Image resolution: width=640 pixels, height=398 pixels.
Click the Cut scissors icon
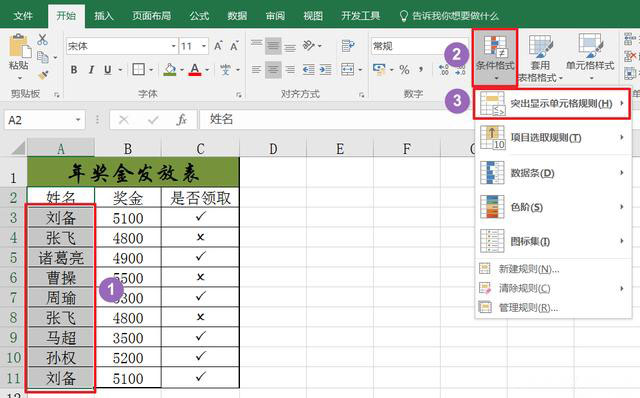pyautogui.click(x=42, y=40)
